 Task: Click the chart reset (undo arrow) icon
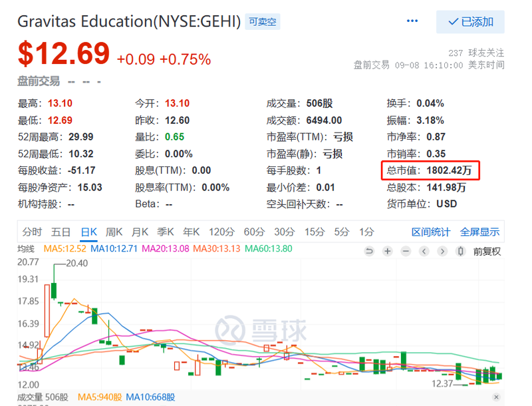(x=370, y=252)
